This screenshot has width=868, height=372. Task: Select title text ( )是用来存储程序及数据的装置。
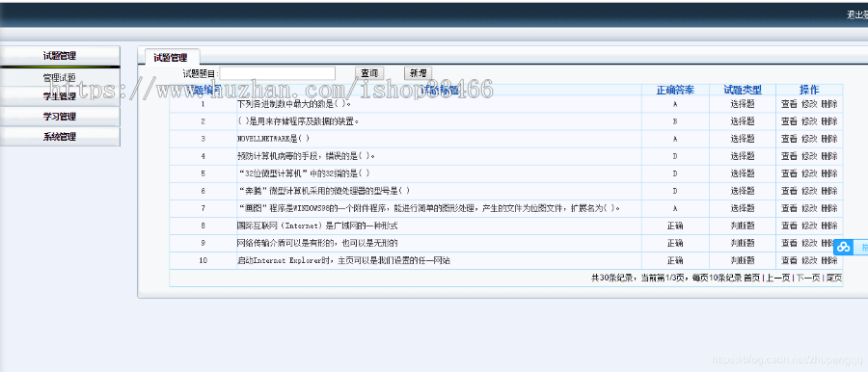click(298, 121)
